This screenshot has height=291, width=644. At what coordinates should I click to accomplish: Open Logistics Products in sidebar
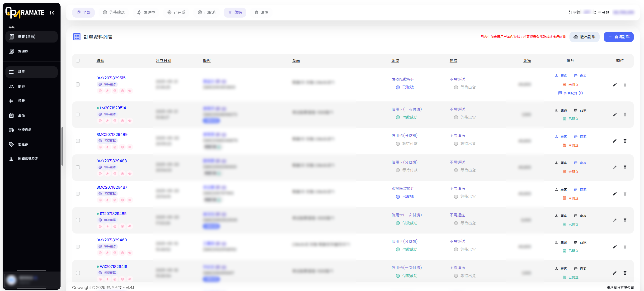pos(24,130)
